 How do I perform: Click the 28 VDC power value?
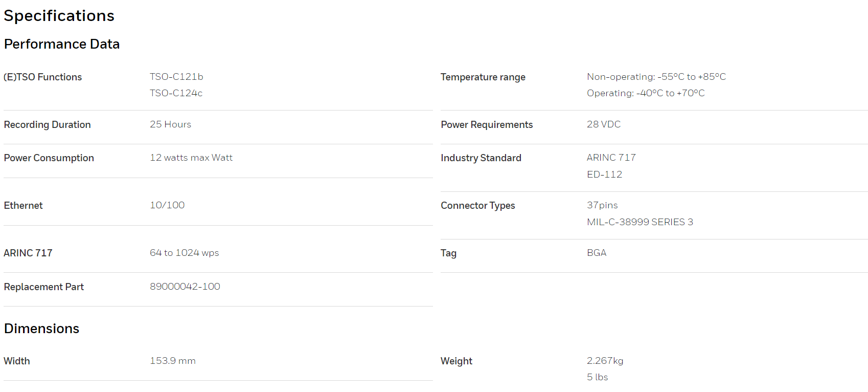[604, 124]
